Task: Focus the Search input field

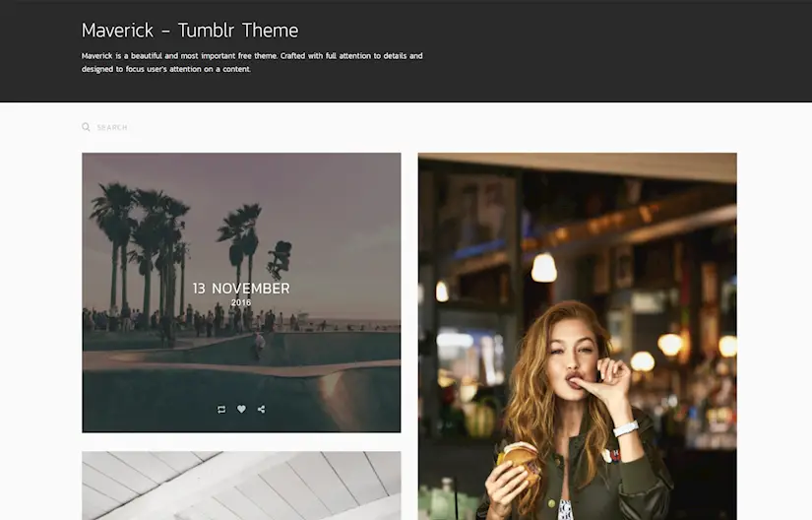Action: pyautogui.click(x=112, y=127)
